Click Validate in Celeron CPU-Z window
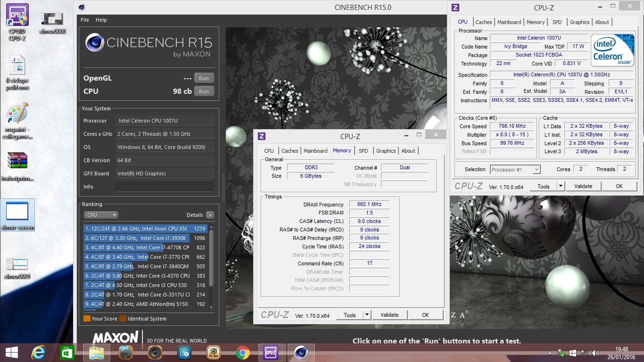The height and width of the screenshot is (362, 644). 583,186
